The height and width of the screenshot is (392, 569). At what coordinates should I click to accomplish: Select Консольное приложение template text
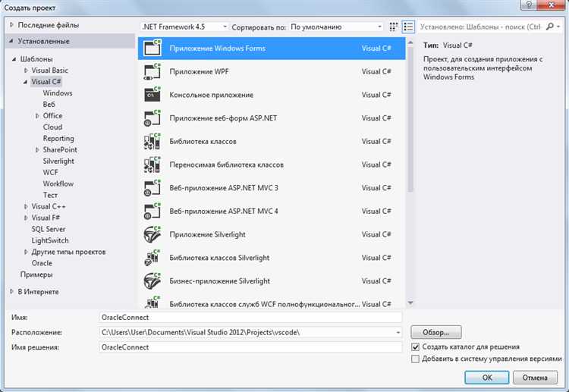211,95
